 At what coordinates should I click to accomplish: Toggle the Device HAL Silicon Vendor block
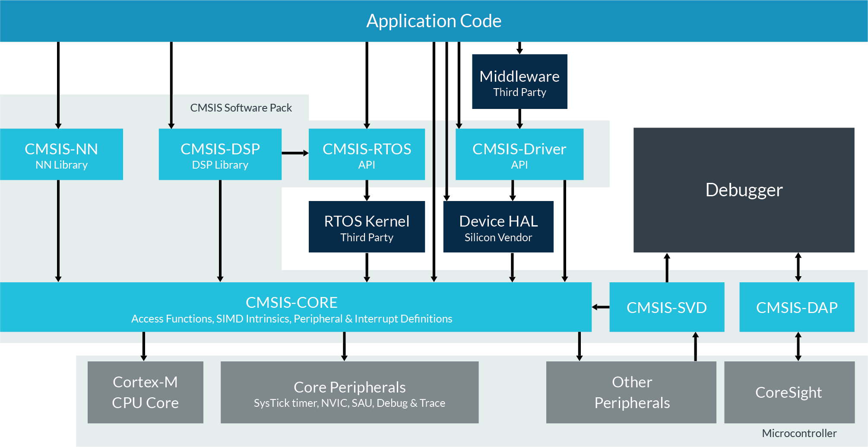coord(498,227)
